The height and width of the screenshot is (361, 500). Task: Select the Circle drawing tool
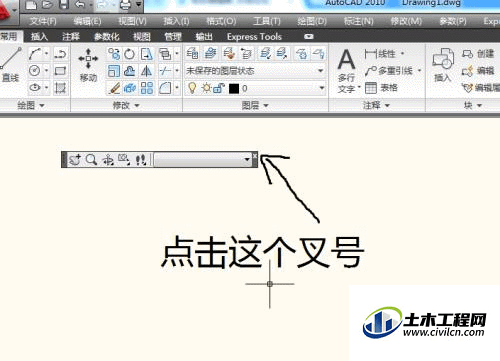click(x=35, y=71)
